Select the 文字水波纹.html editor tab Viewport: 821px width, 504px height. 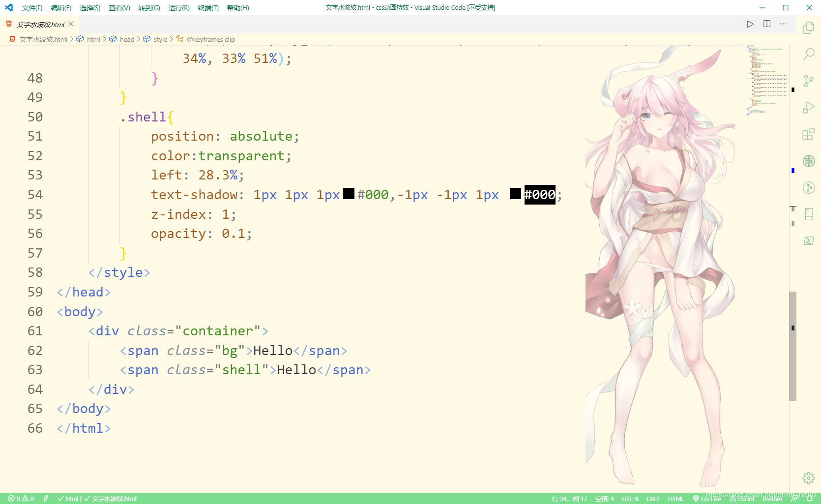[40, 24]
